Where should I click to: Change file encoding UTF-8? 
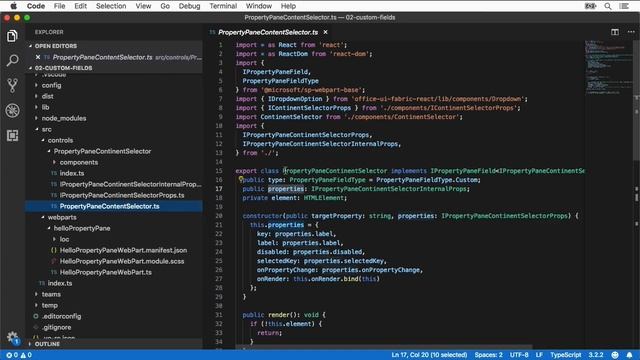click(x=519, y=355)
